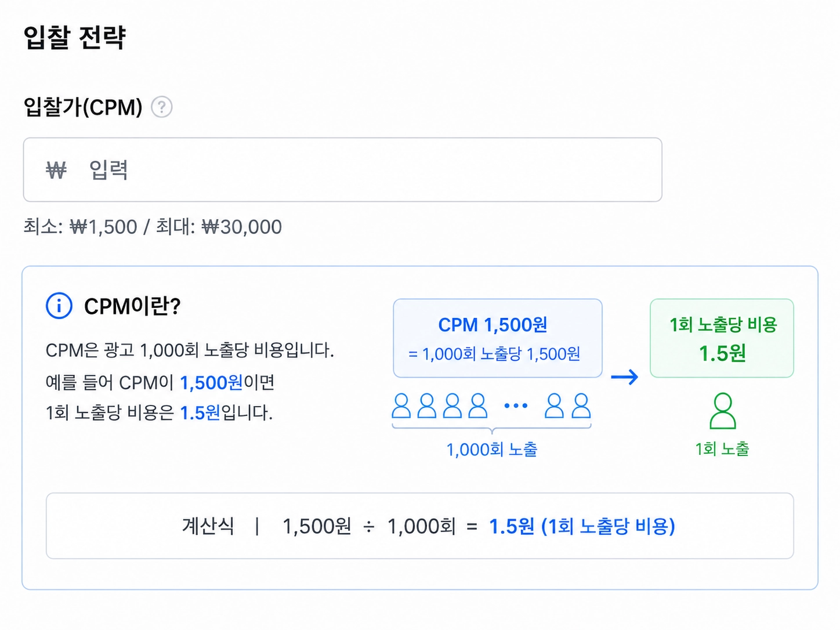Click the 최소/최대 bid limit hint text
This screenshot has height=630, width=840.
153,227
